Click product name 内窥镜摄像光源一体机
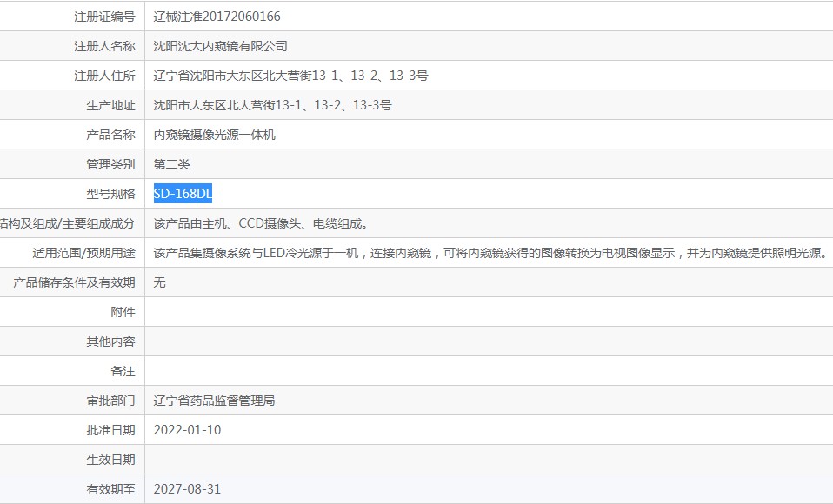The width and height of the screenshot is (833, 504). click(215, 135)
